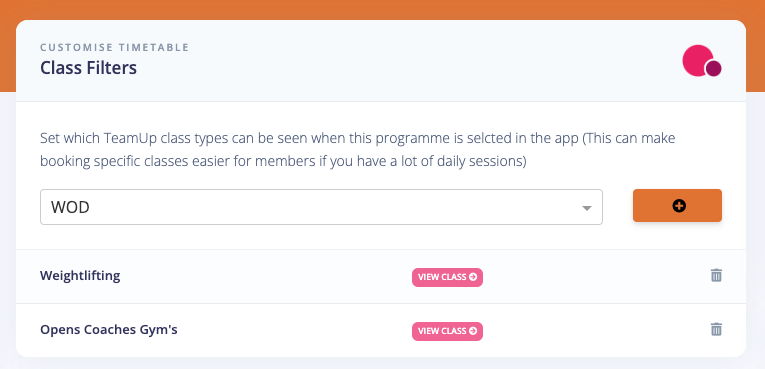765x369 pixels.
Task: Click the arrow icon in Opens Coaches Gym's View Class badge
Action: [x=473, y=330]
